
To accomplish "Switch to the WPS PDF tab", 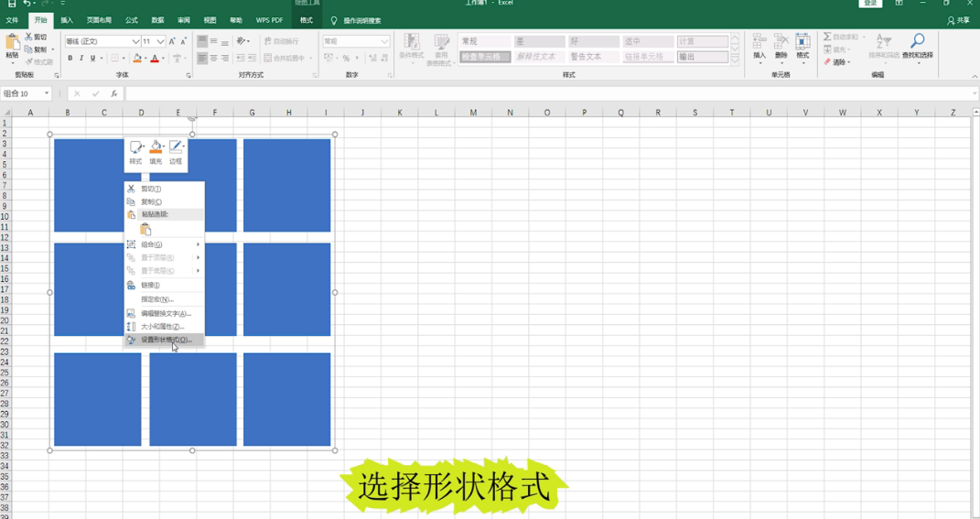I will [x=269, y=20].
